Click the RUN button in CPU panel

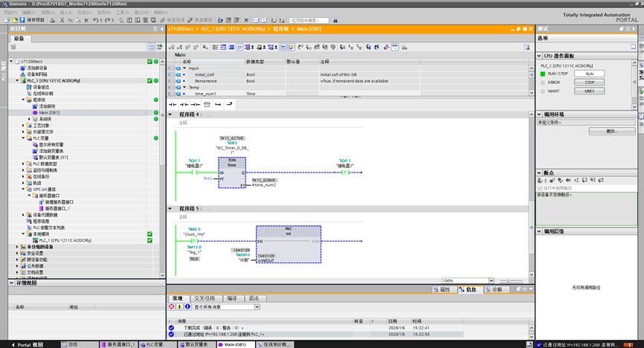pyautogui.click(x=590, y=74)
